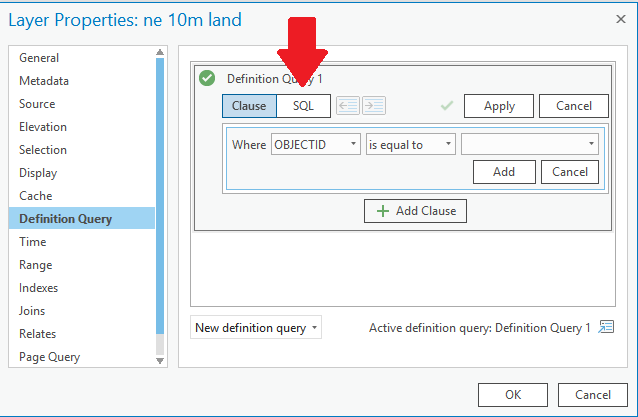Click OK to confirm layer properties
The image size is (638, 417).
(x=513, y=395)
